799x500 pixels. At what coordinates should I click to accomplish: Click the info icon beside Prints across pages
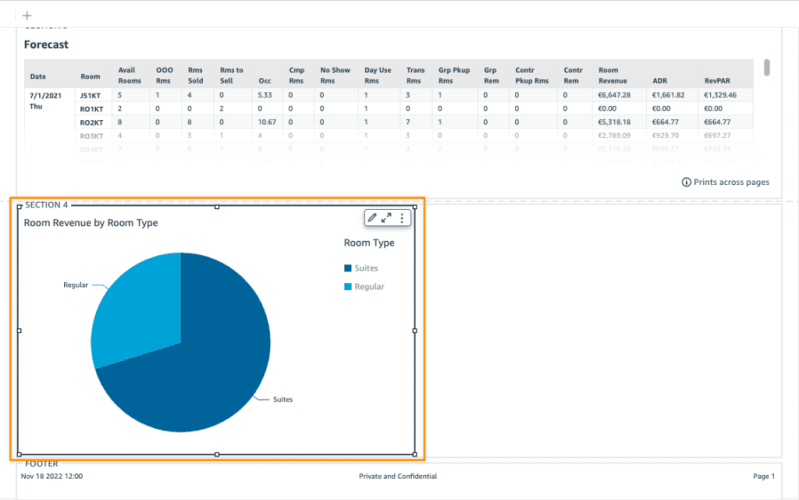(x=686, y=182)
